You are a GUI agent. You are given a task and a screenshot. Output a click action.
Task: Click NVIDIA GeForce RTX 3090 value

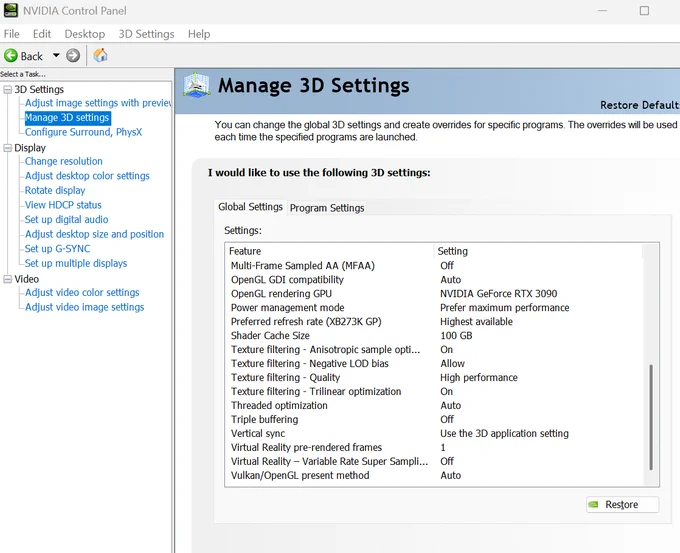[498, 294]
